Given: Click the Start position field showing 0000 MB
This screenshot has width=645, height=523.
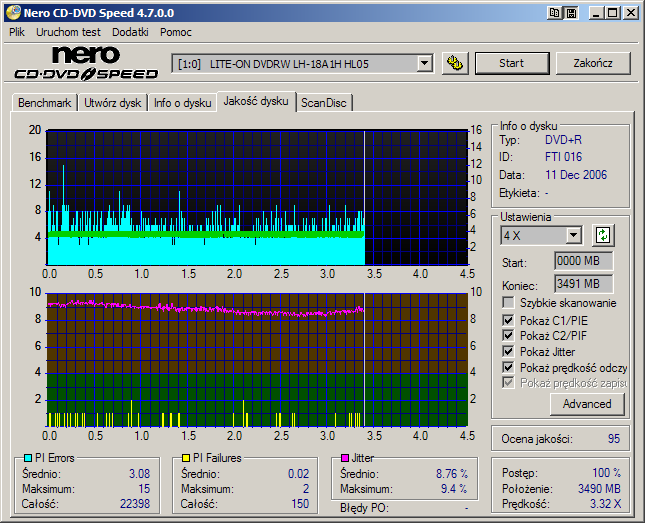Looking at the screenshot, I should pos(583,261).
